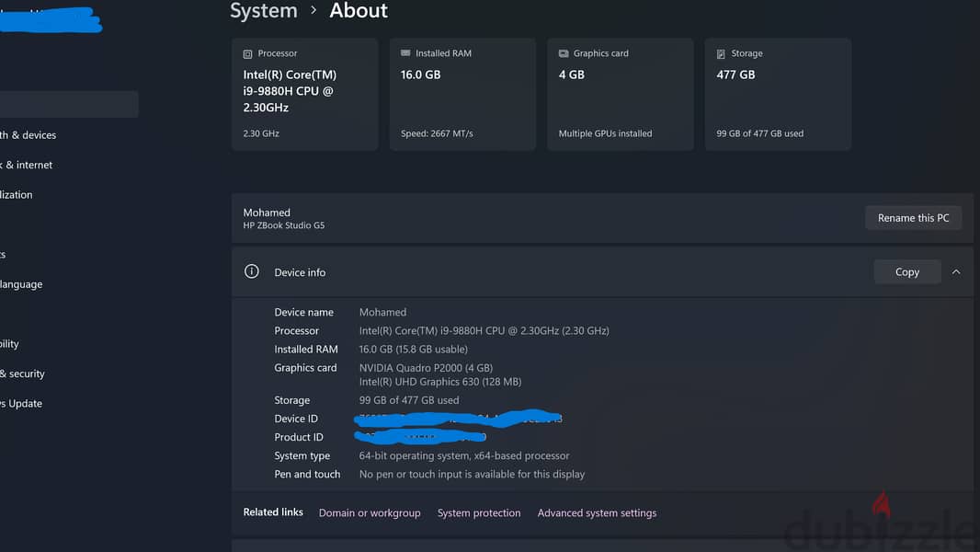Click the About page heading

click(x=359, y=11)
